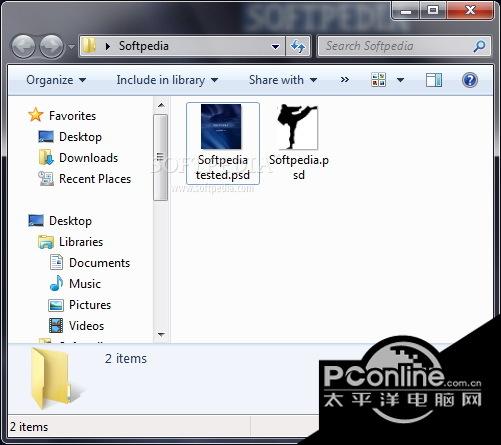
Task: Click the 2 items text in details pane
Action: click(x=126, y=359)
